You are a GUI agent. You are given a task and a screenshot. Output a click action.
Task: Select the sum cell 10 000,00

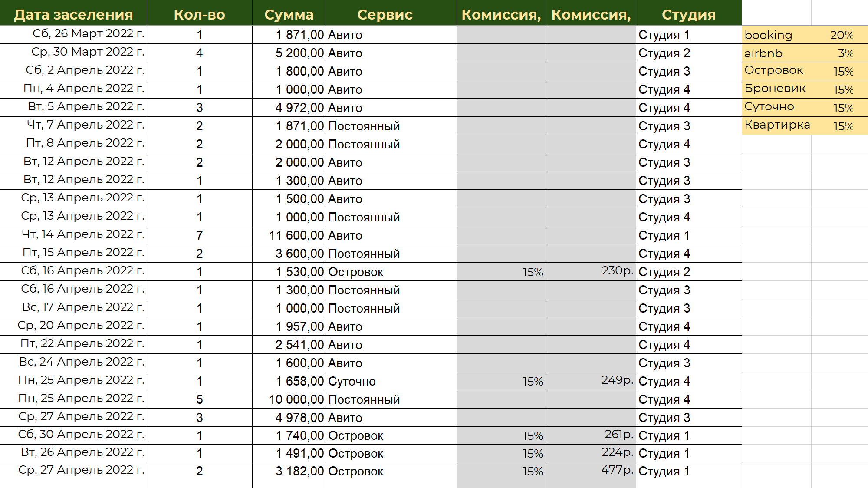point(289,399)
